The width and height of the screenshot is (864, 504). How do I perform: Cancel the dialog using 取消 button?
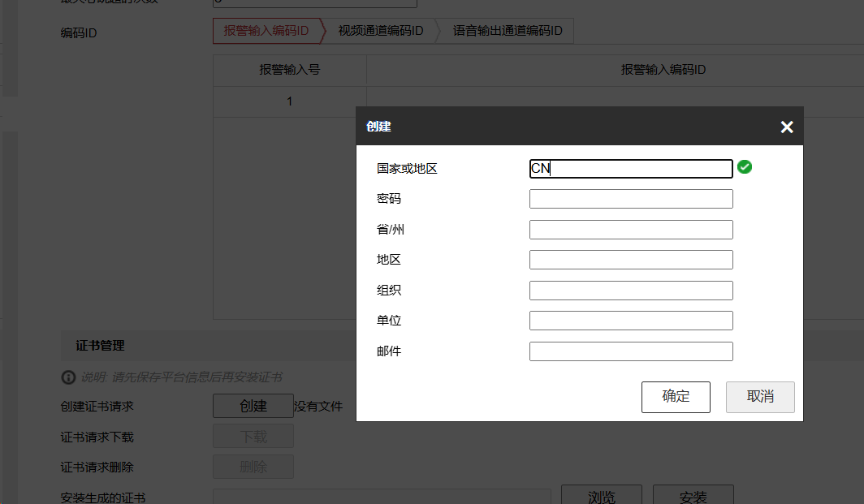[x=760, y=397]
